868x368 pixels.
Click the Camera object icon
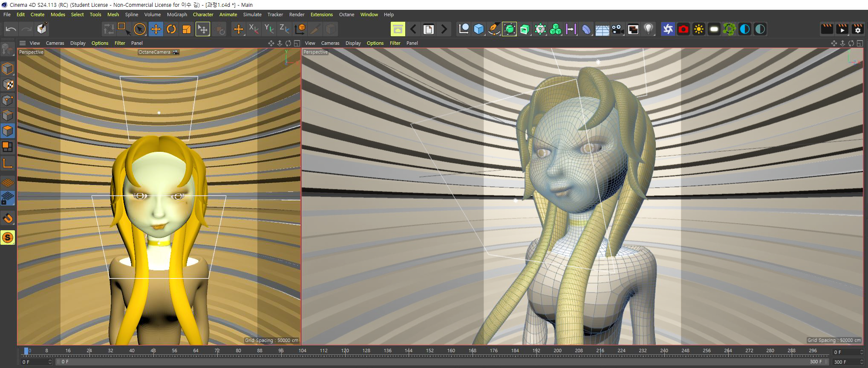click(617, 29)
